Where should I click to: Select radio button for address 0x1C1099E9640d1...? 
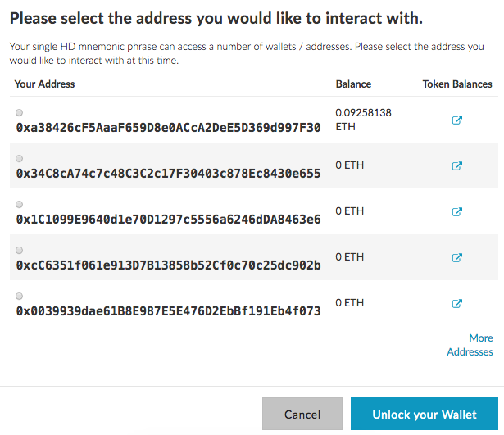tap(20, 204)
